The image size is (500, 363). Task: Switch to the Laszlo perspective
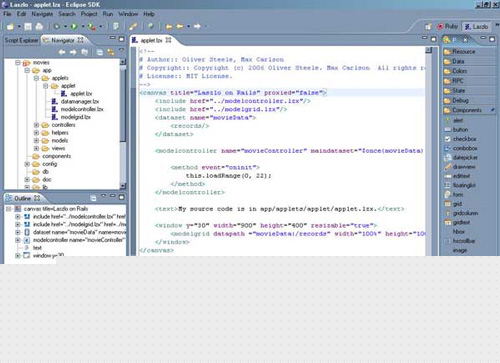[477, 26]
